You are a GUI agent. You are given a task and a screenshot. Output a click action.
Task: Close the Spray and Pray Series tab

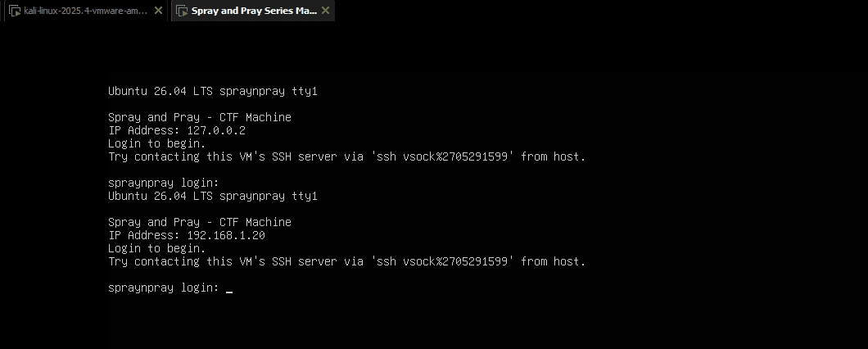[x=326, y=11]
